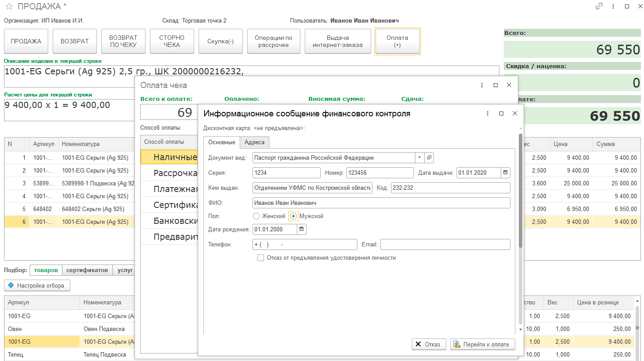Copy link icon in main title bar
Image resolution: width=644 pixels, height=361 pixels.
tap(599, 6)
